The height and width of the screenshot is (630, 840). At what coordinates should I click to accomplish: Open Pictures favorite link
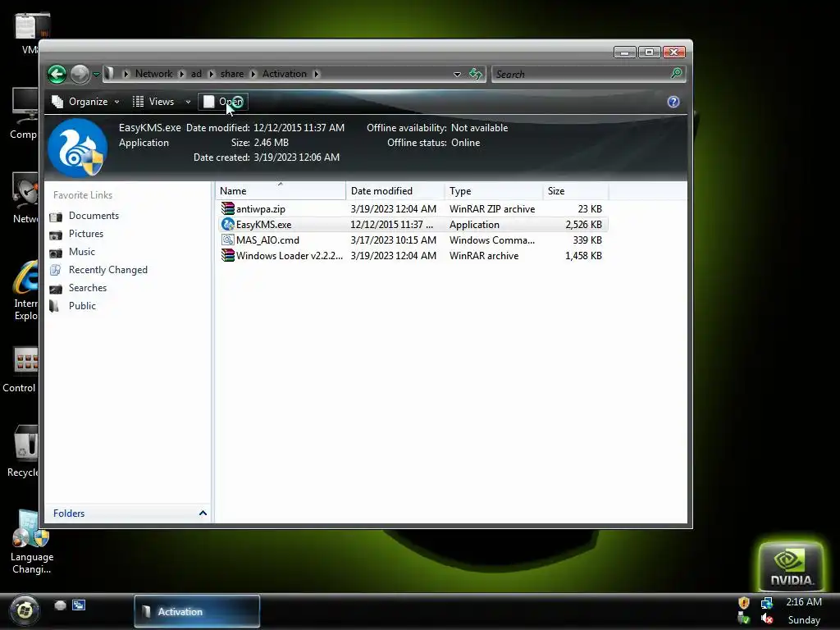tap(85, 234)
